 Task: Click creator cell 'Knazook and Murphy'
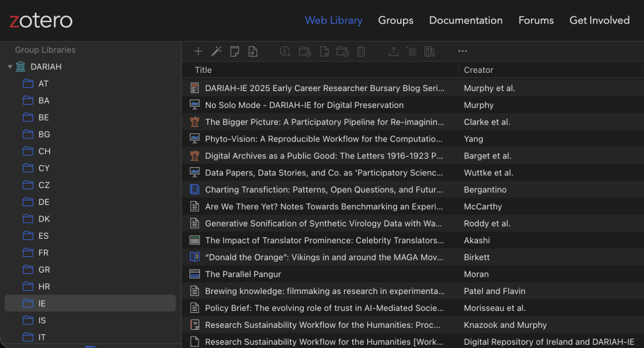click(505, 325)
